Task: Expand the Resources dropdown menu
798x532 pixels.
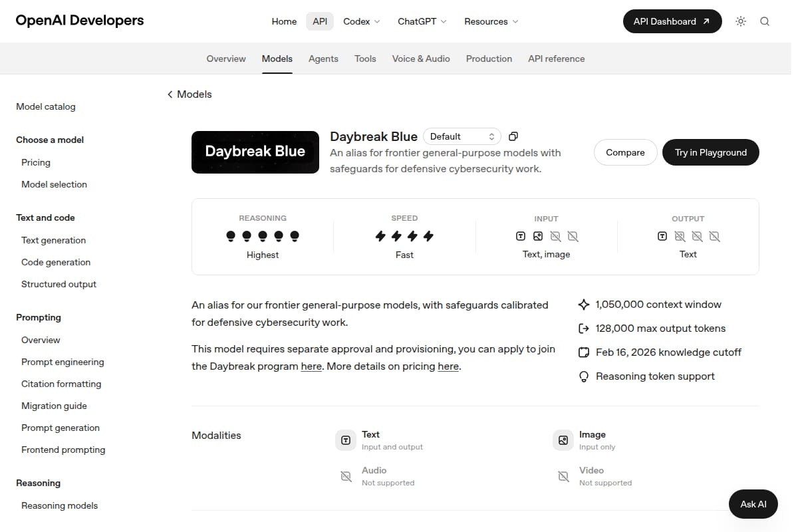Action: click(x=491, y=21)
